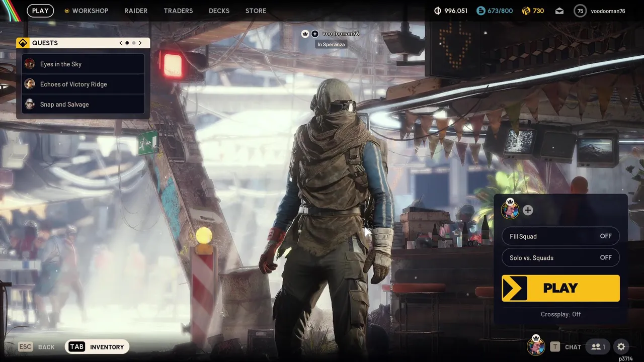Image resolution: width=644 pixels, height=362 pixels.
Task: Open the Workshop tab
Action: coord(90,11)
